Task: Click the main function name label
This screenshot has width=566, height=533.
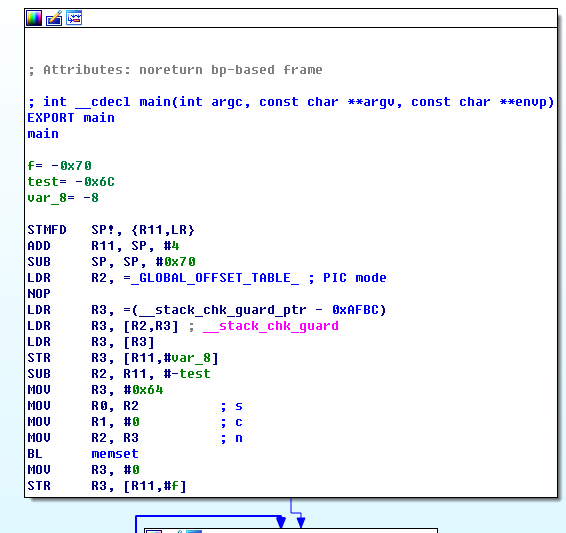Action: (x=43, y=134)
